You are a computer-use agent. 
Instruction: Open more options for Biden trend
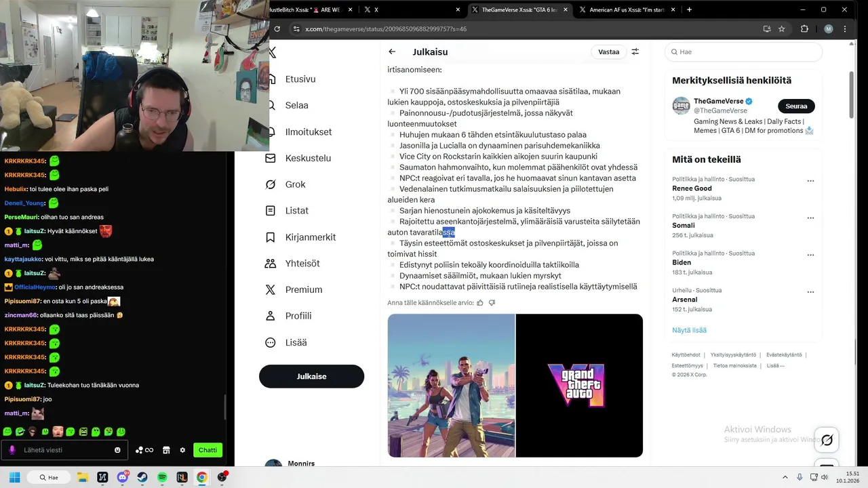click(x=810, y=255)
